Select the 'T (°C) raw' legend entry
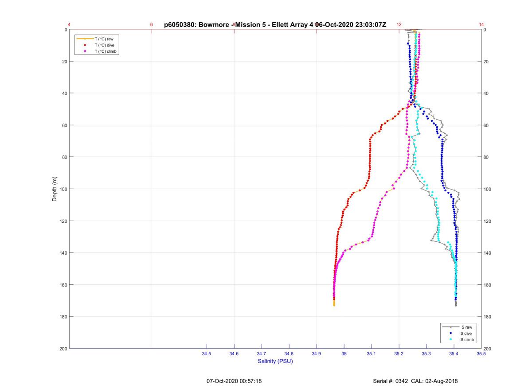Viewport: 532px width, 392px height. click(104, 39)
